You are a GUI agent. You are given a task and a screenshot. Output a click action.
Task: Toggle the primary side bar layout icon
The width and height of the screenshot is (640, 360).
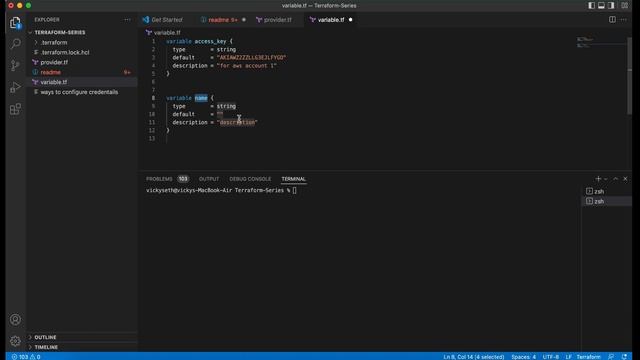[591, 6]
